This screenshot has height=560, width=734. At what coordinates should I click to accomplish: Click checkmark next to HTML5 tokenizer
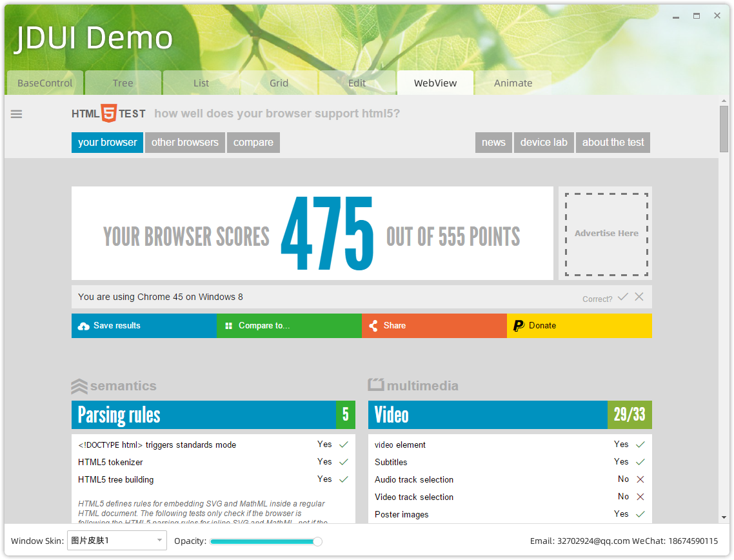[x=344, y=462]
